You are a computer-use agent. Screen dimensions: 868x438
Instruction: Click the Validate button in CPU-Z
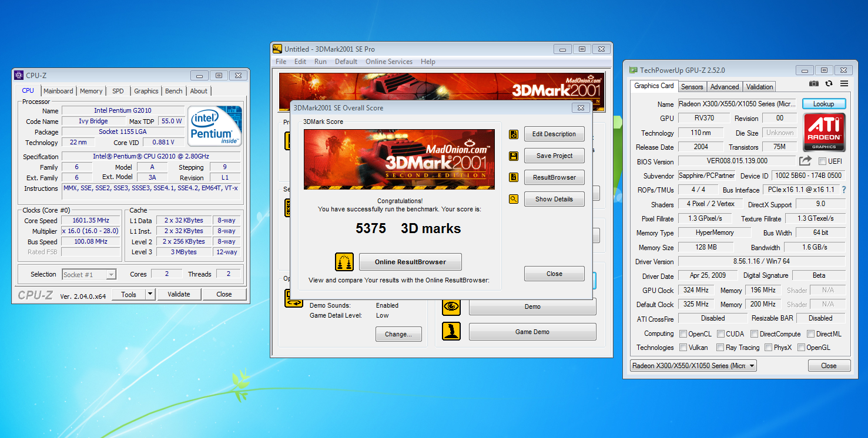pos(179,295)
